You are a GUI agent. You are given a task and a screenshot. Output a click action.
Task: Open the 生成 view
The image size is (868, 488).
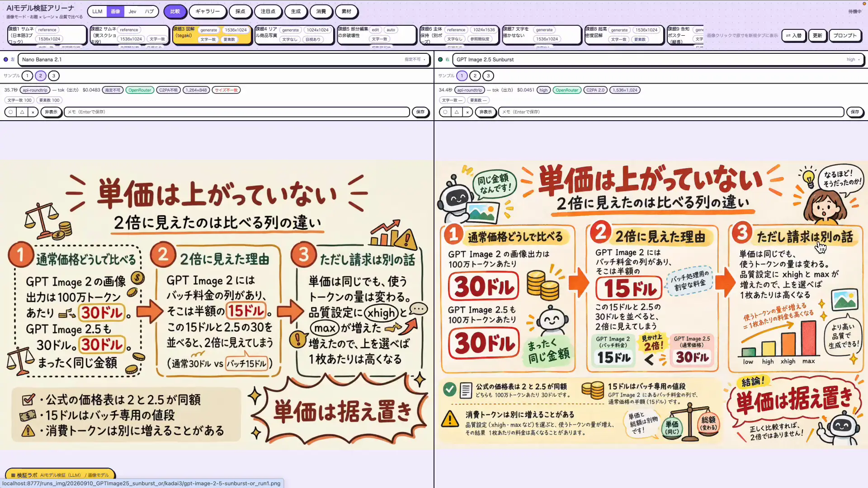[296, 11]
